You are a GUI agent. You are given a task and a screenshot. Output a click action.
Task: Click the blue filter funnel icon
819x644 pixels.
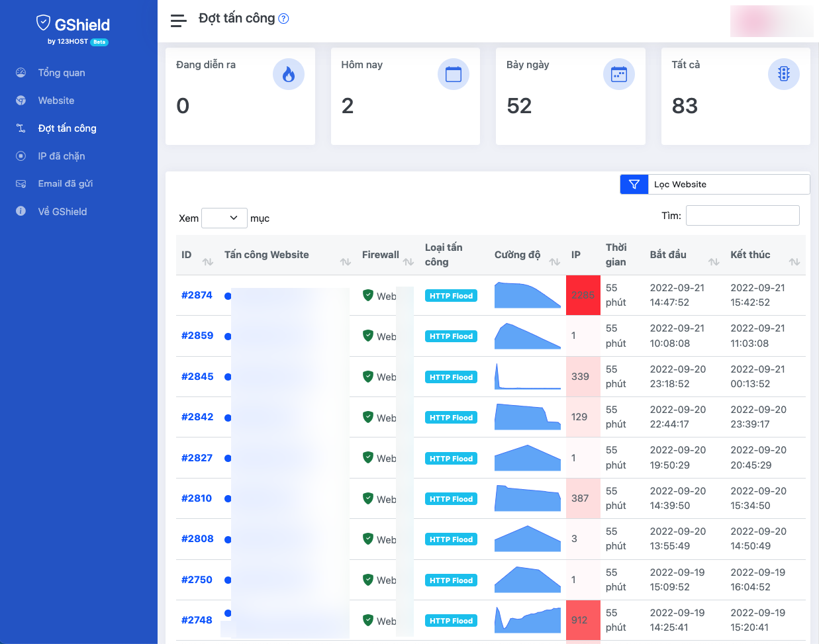pyautogui.click(x=634, y=184)
